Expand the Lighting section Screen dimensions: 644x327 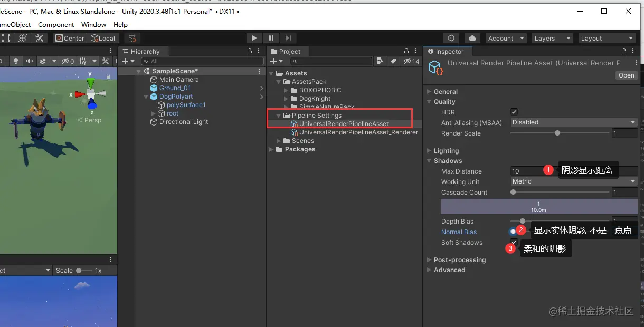click(x=429, y=151)
